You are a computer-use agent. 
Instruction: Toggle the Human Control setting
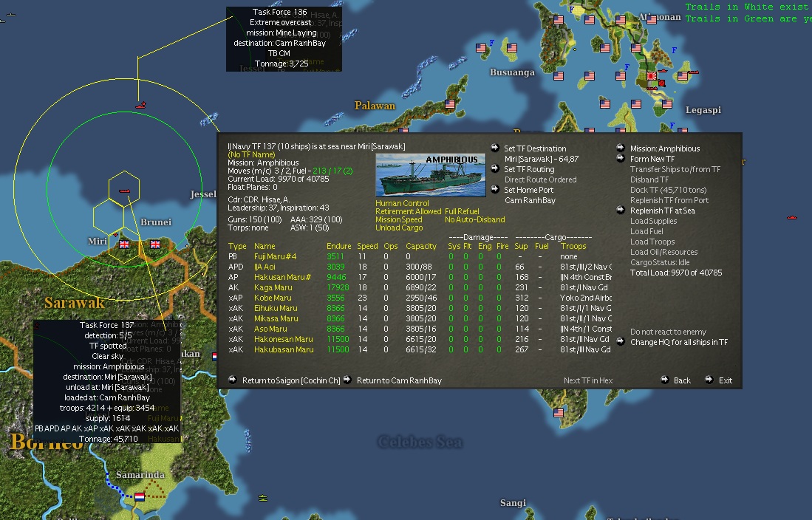[x=402, y=203]
